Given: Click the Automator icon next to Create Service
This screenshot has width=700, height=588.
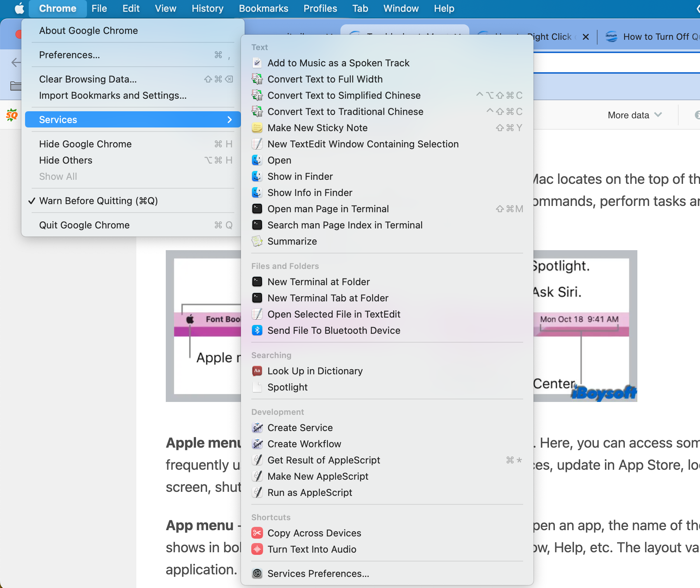Looking at the screenshot, I should [257, 428].
